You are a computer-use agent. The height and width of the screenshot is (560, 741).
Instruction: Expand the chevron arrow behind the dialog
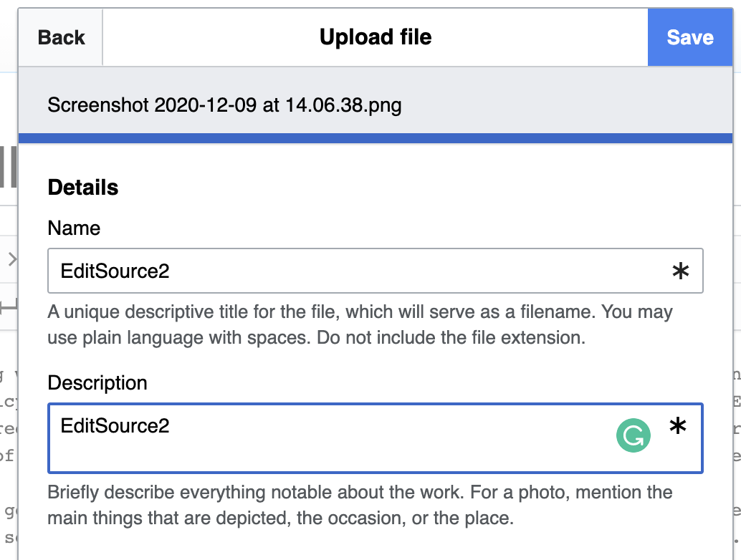11,259
